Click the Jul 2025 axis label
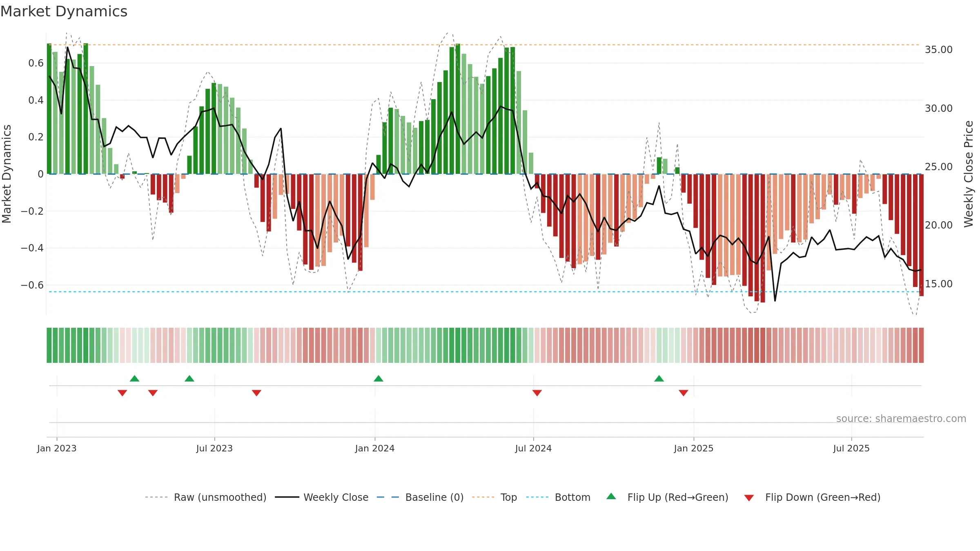Viewport: 980px width, 551px height. pyautogui.click(x=851, y=448)
